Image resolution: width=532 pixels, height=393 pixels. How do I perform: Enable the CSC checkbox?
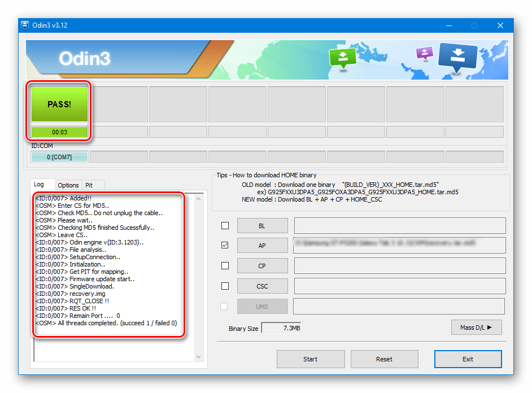[x=225, y=286]
